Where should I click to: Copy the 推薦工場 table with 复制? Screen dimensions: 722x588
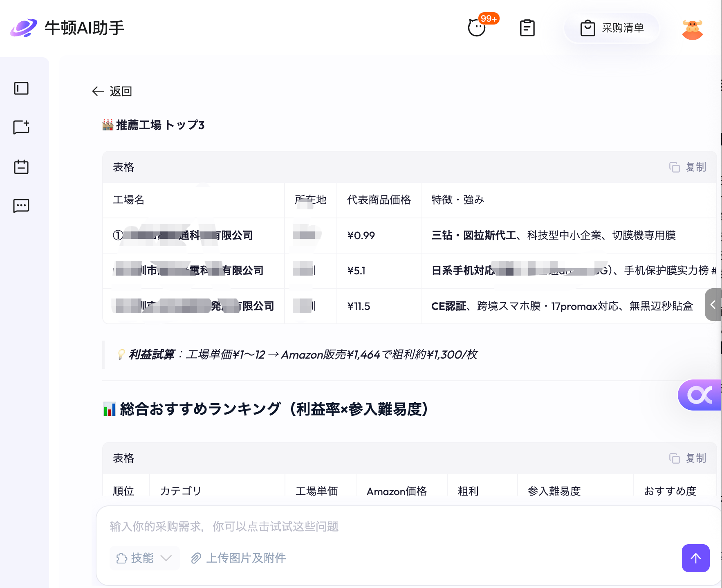(688, 167)
